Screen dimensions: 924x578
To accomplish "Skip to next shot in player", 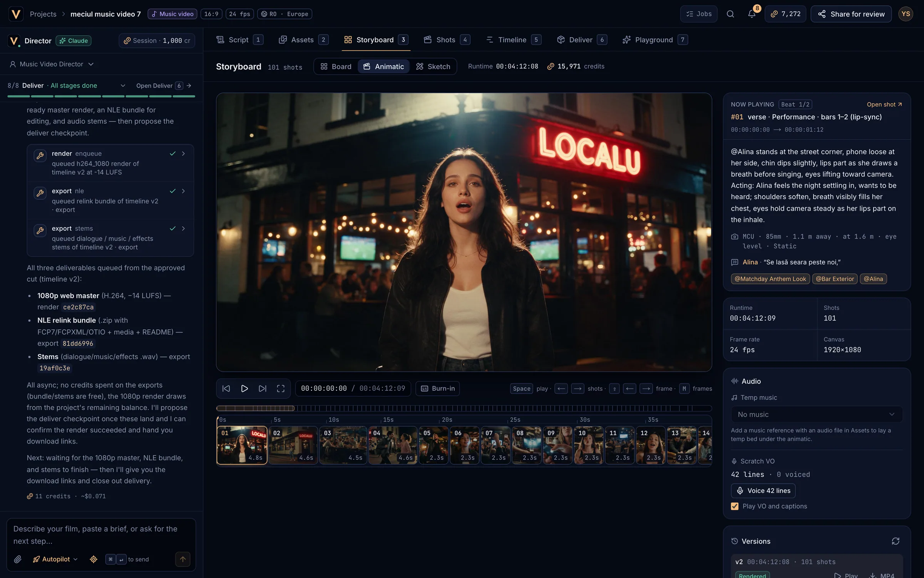I will (263, 388).
